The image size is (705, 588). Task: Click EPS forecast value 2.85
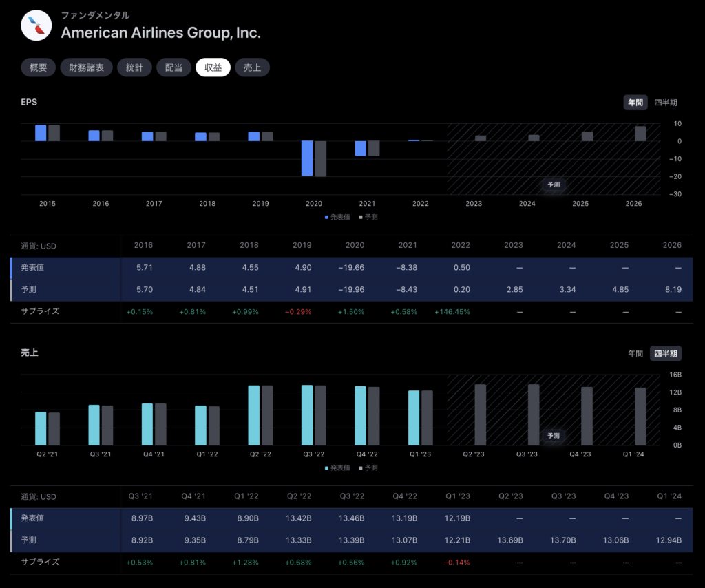[515, 289]
